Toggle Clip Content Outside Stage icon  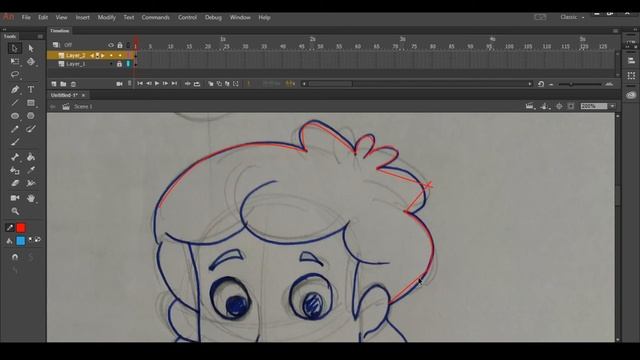pyautogui.click(x=571, y=107)
